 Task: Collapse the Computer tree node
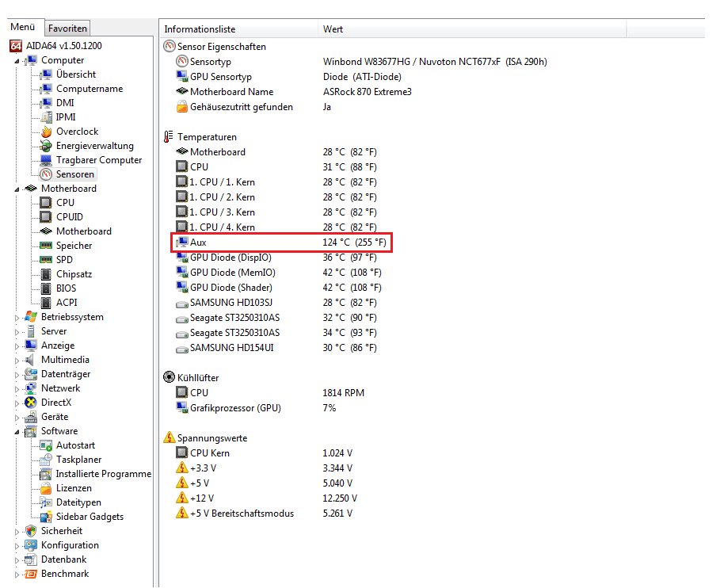(17, 61)
